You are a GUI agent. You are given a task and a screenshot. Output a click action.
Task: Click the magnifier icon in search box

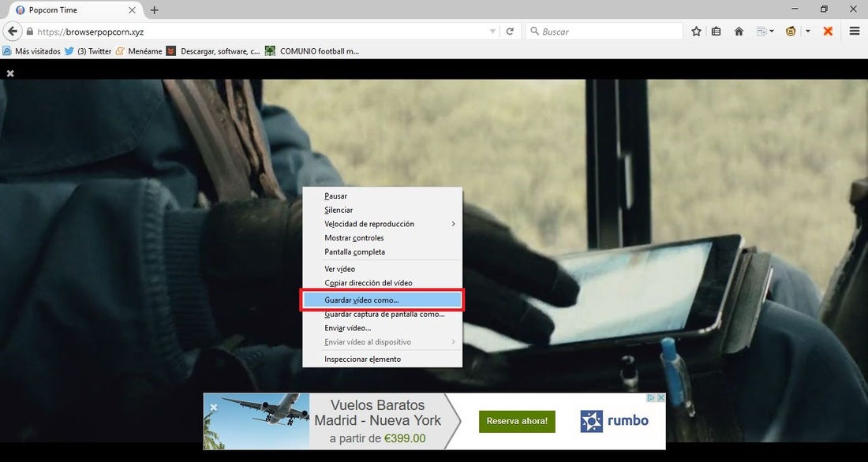click(534, 32)
